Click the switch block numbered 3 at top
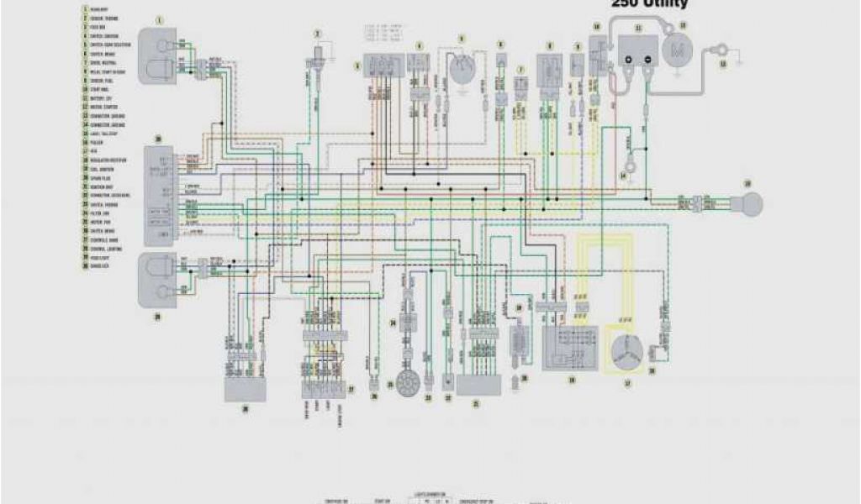 (381, 67)
